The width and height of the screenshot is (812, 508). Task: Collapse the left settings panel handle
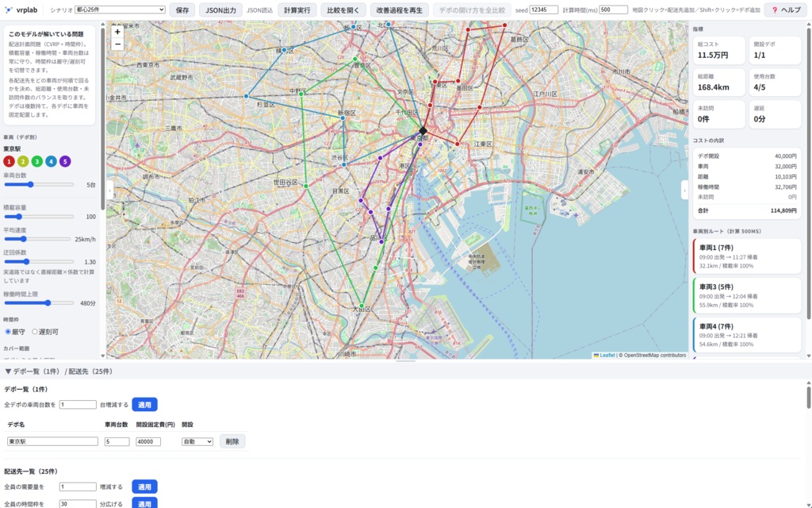[109, 190]
